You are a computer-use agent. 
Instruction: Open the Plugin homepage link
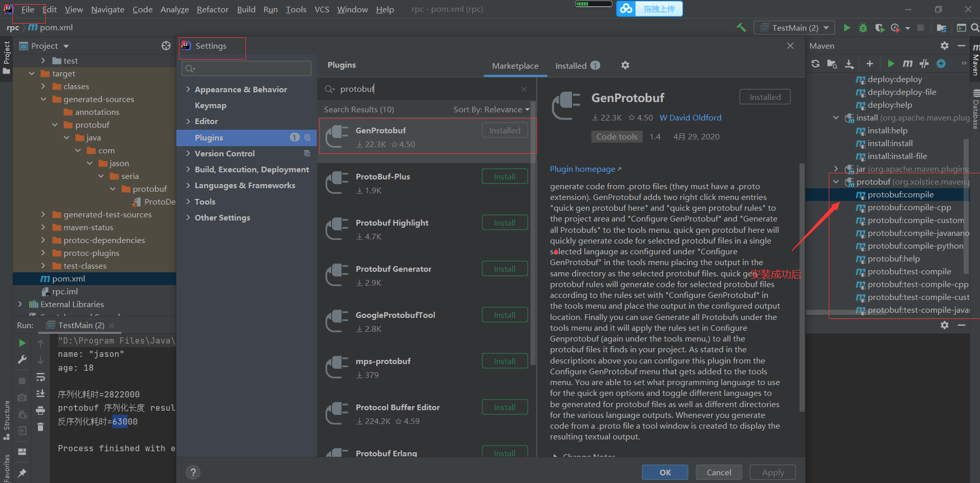coord(585,169)
